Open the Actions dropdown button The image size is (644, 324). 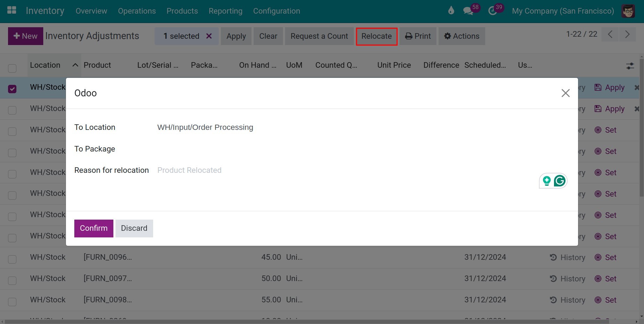(462, 36)
